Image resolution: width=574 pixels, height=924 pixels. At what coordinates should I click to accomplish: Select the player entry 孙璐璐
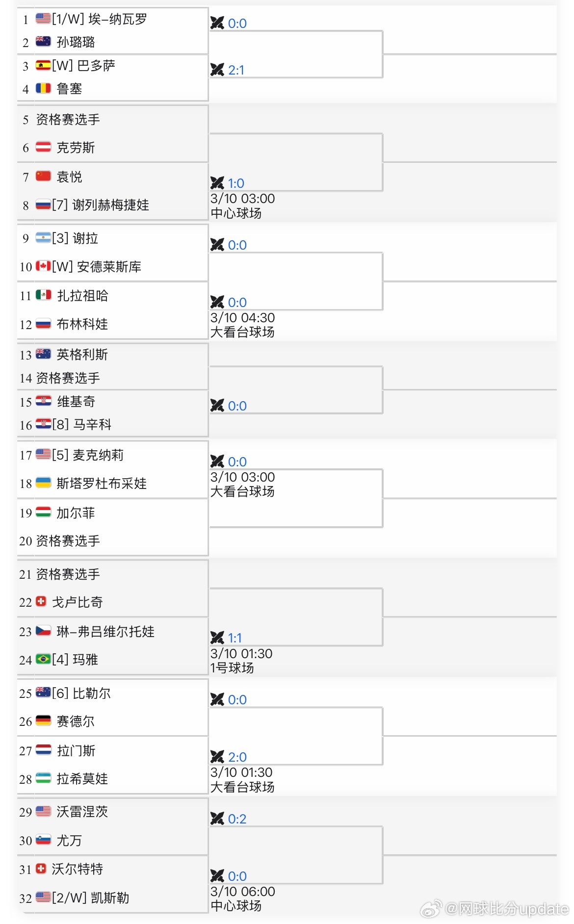(75, 42)
